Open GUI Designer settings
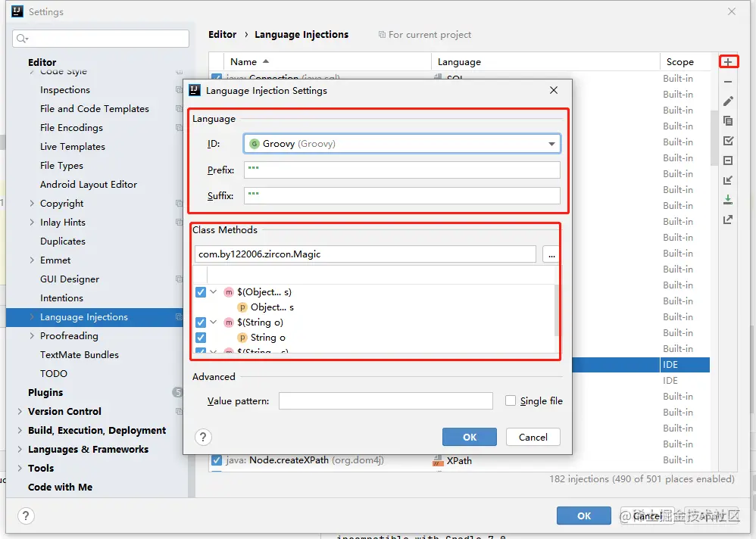The width and height of the screenshot is (756, 539). click(x=70, y=279)
